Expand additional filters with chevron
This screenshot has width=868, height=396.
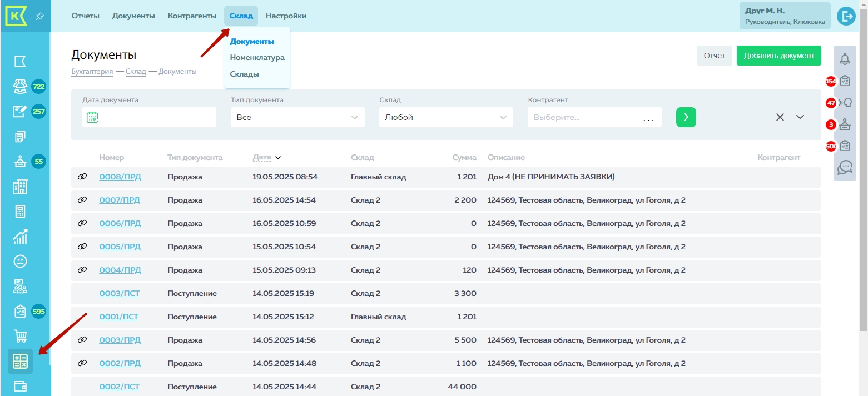coord(800,117)
